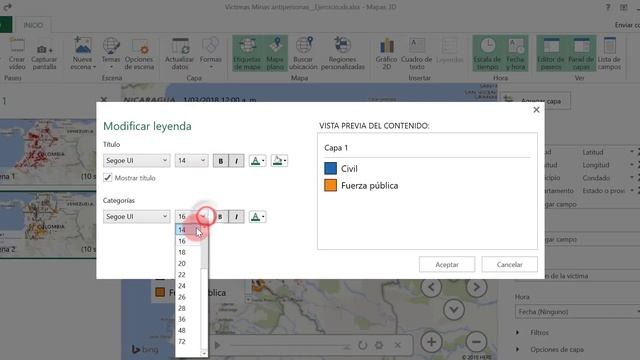The image size is (640, 360).
Task: Zoom in on the map
Action: (x=431, y=342)
